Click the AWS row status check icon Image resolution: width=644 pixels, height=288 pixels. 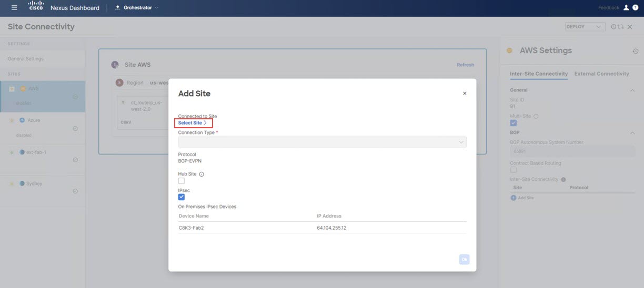75,97
